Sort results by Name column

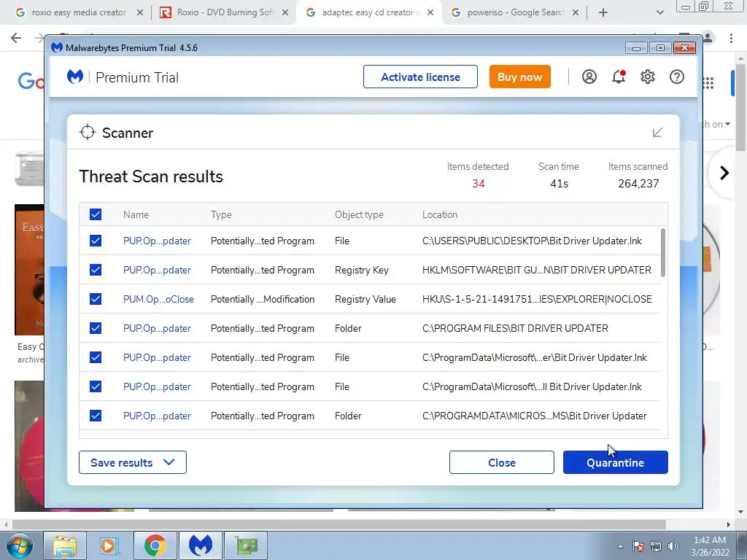136,215
